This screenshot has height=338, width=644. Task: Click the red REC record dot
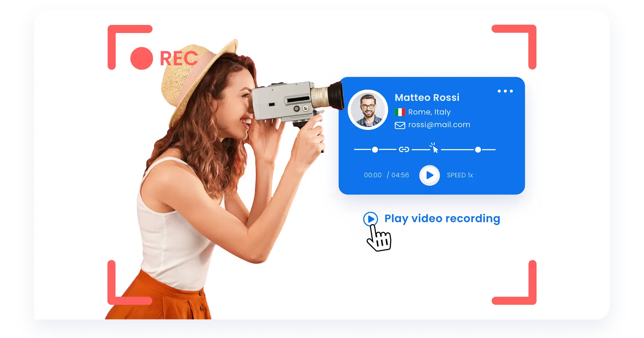point(142,58)
